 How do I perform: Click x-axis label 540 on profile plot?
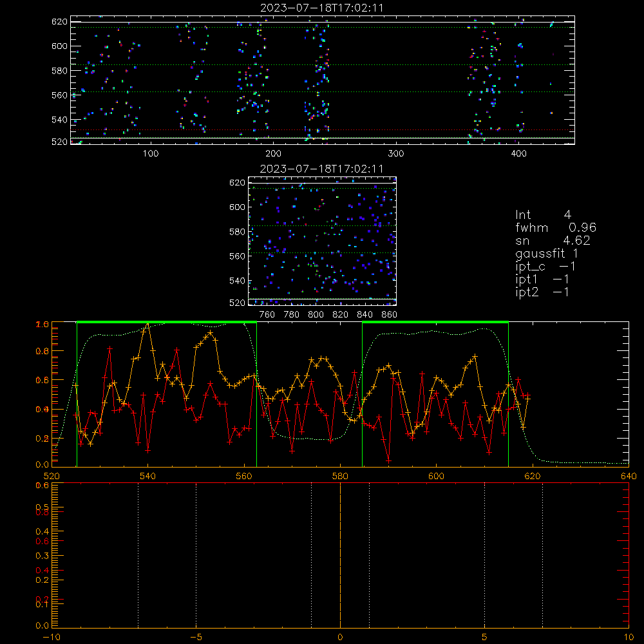pyautogui.click(x=148, y=476)
